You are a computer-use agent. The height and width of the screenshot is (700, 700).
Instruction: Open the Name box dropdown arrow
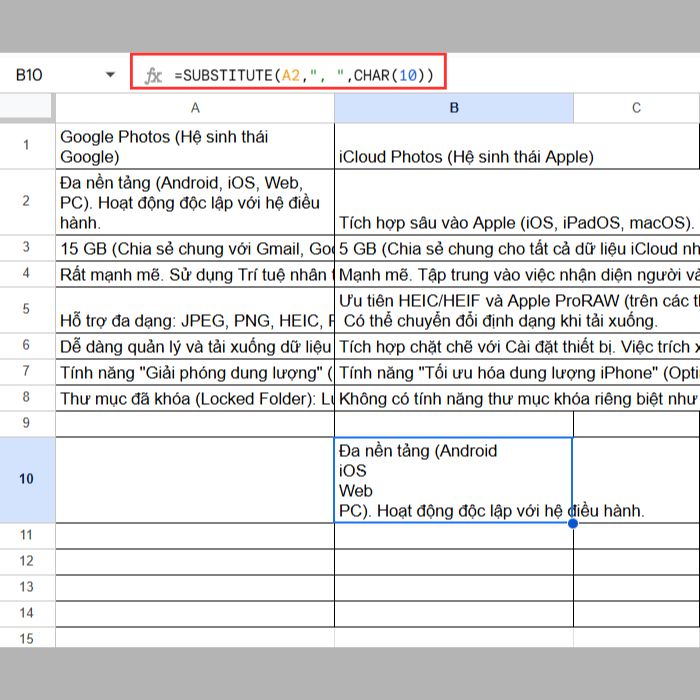click(110, 75)
